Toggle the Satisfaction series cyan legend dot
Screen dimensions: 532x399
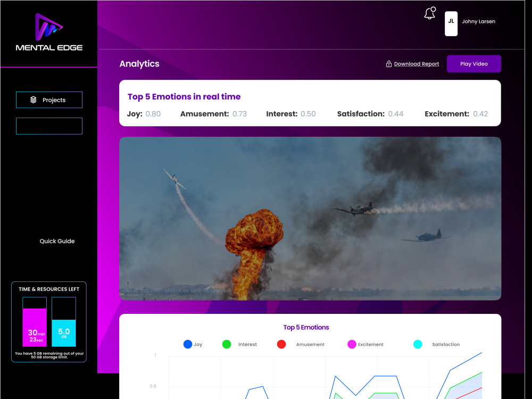click(x=418, y=344)
